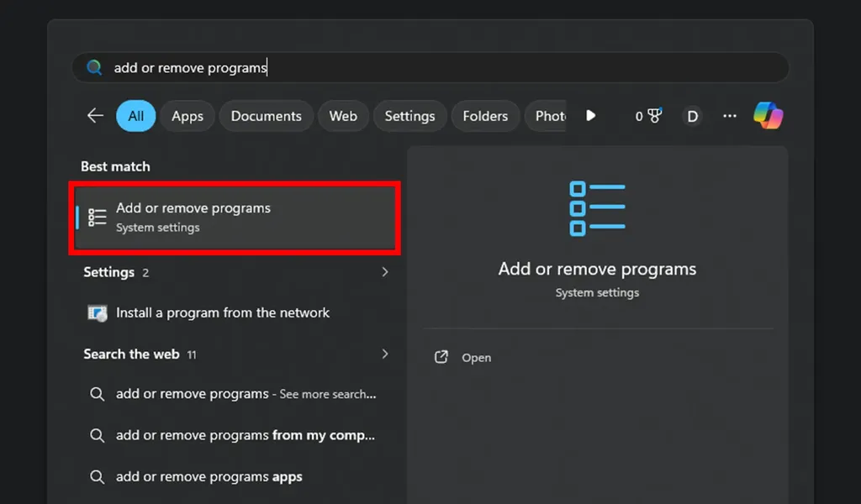Open Add or remove programs best match

point(234,218)
